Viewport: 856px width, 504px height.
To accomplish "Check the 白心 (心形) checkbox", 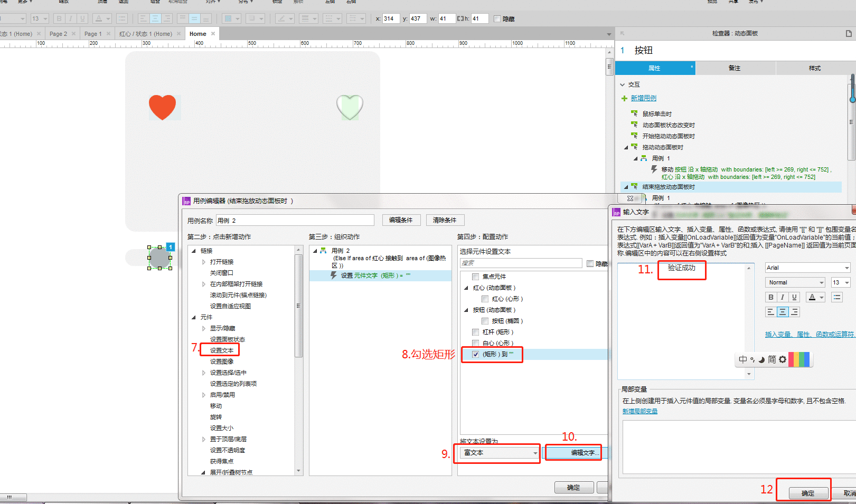I will click(x=475, y=343).
